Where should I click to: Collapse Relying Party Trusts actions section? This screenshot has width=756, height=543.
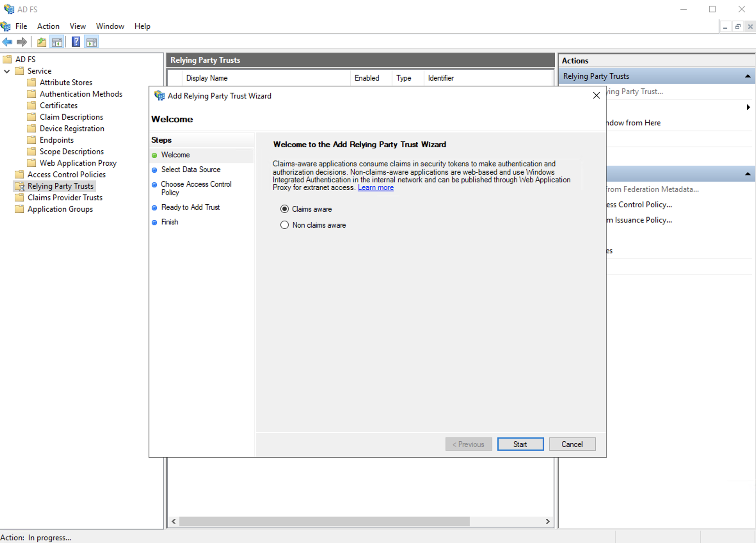pos(748,76)
